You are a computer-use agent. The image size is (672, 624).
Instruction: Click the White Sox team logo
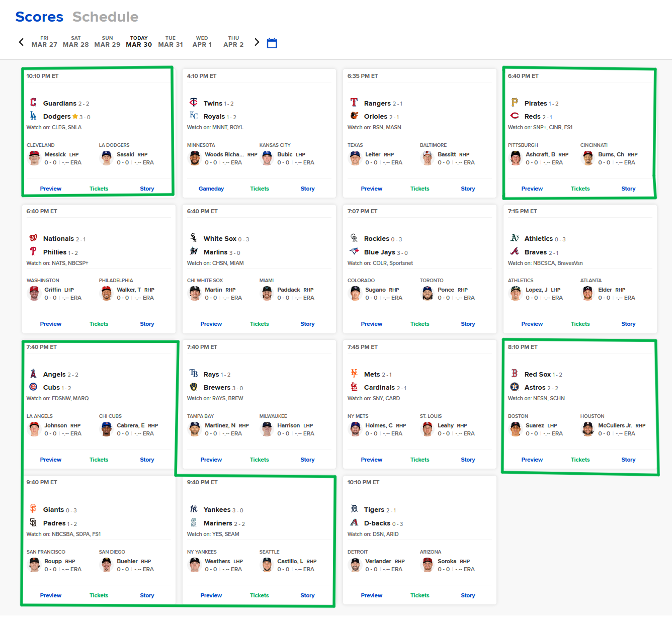[194, 238]
